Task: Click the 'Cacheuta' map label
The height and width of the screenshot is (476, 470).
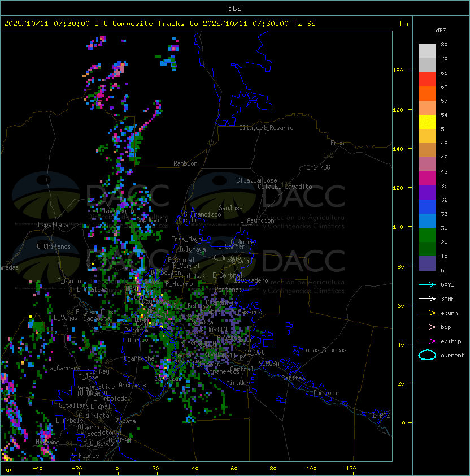Action: [x=97, y=318]
